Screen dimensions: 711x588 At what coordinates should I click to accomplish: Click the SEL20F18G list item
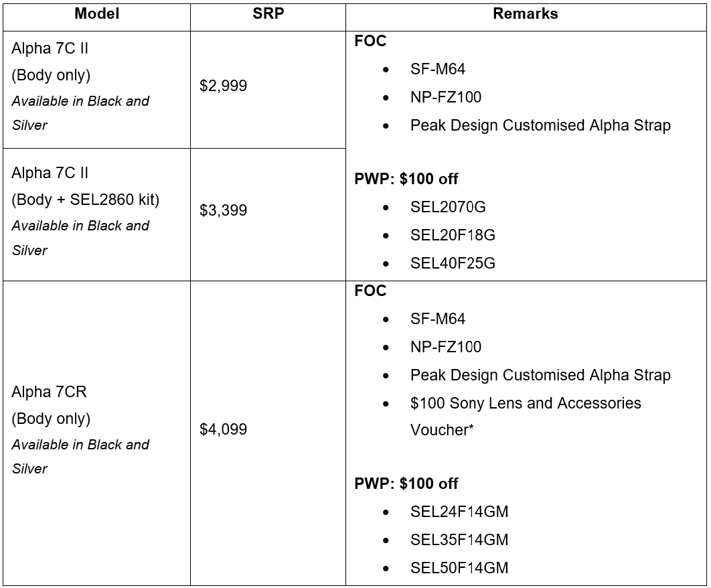click(x=453, y=235)
